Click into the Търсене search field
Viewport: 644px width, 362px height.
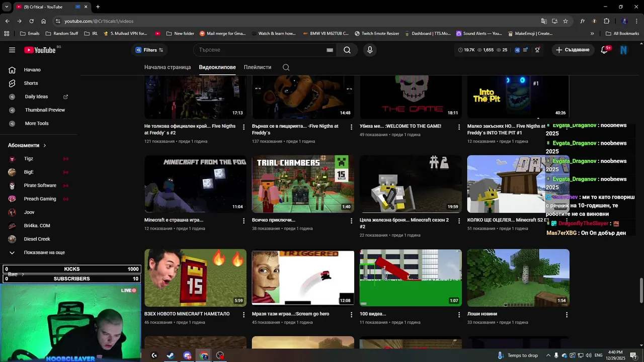click(x=261, y=50)
